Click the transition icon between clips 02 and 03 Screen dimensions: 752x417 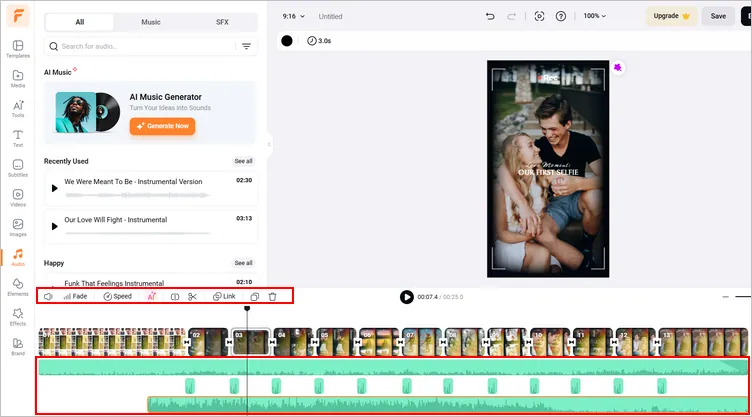pyautogui.click(x=230, y=342)
